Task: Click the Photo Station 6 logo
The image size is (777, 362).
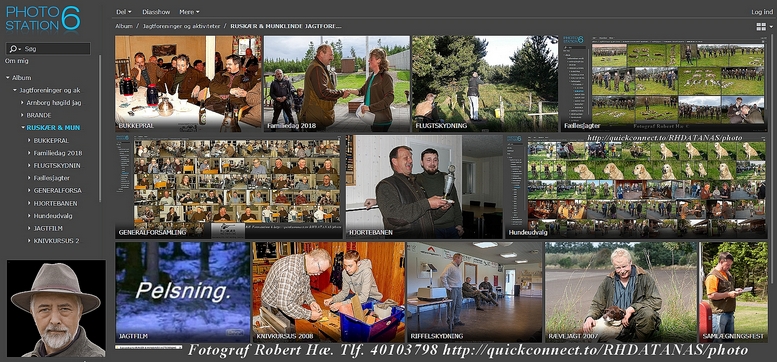Action: (43, 19)
